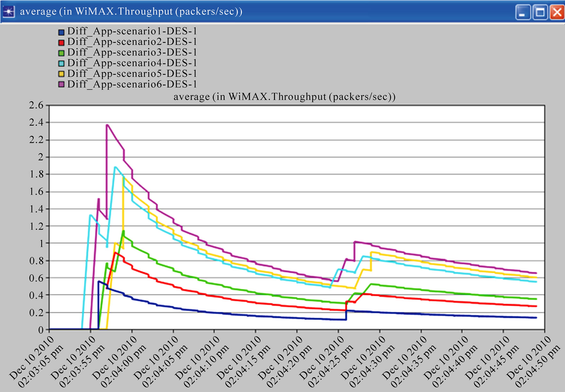Click the 1.2 y-axis label

(36, 226)
